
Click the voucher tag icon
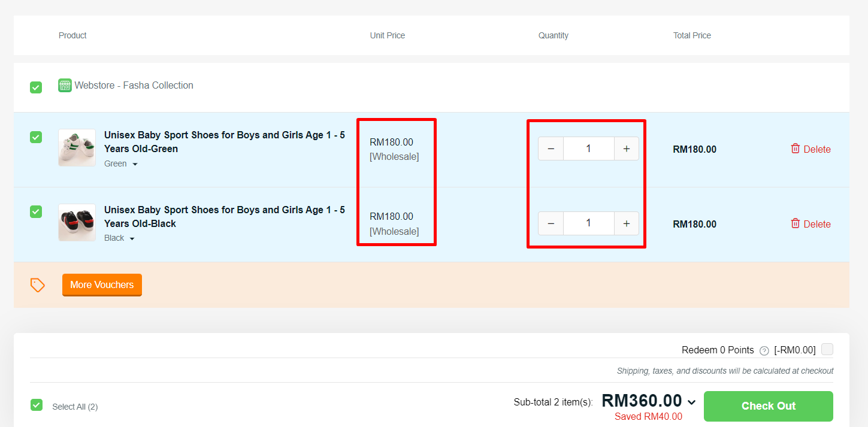(x=38, y=285)
